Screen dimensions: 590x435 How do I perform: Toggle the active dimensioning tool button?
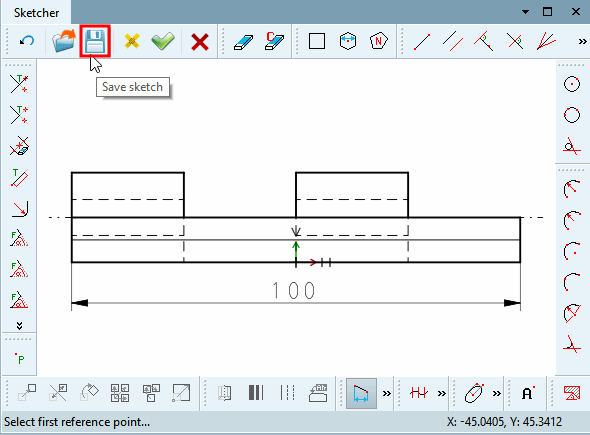tap(361, 393)
